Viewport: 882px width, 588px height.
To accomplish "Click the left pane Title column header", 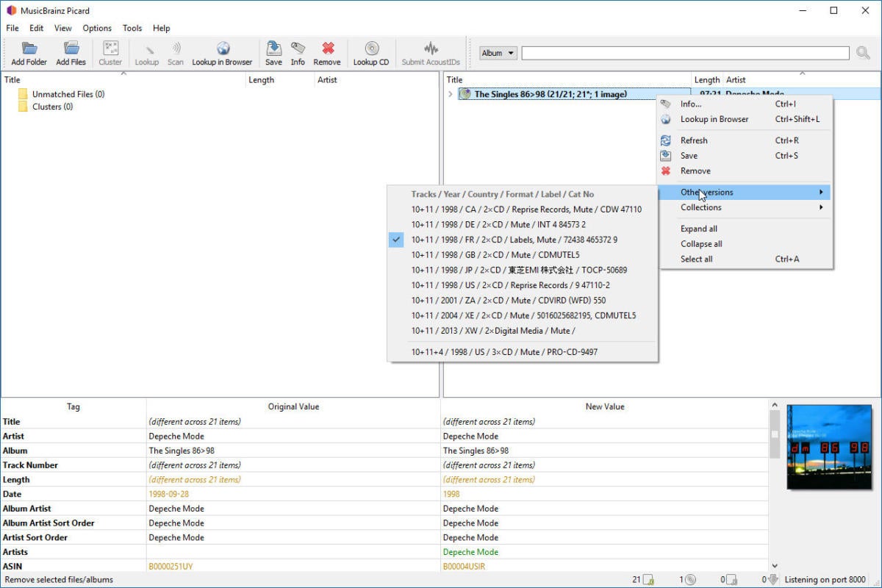I will (123, 80).
